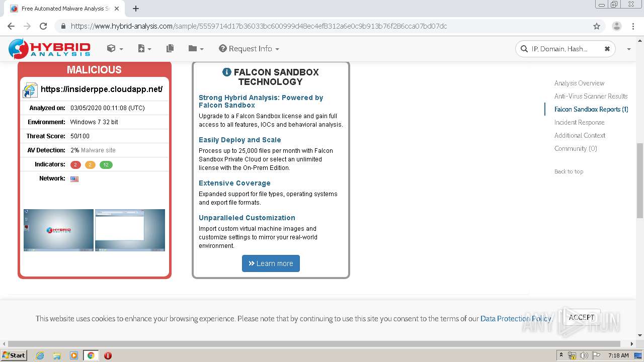
Task: Click the orange indicator badge showing 2
Action: coord(90,164)
